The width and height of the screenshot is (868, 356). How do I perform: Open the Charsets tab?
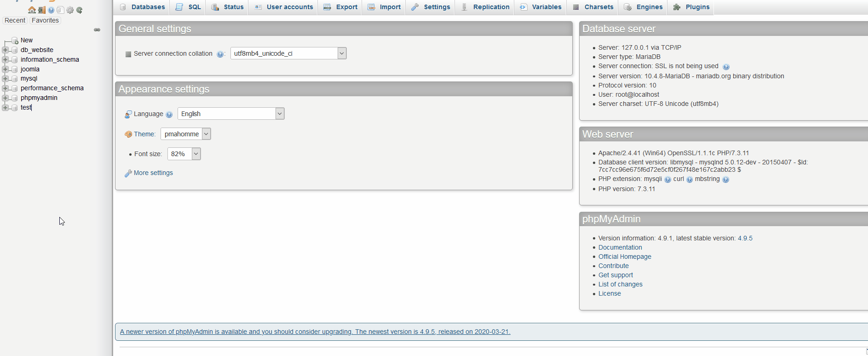click(592, 7)
